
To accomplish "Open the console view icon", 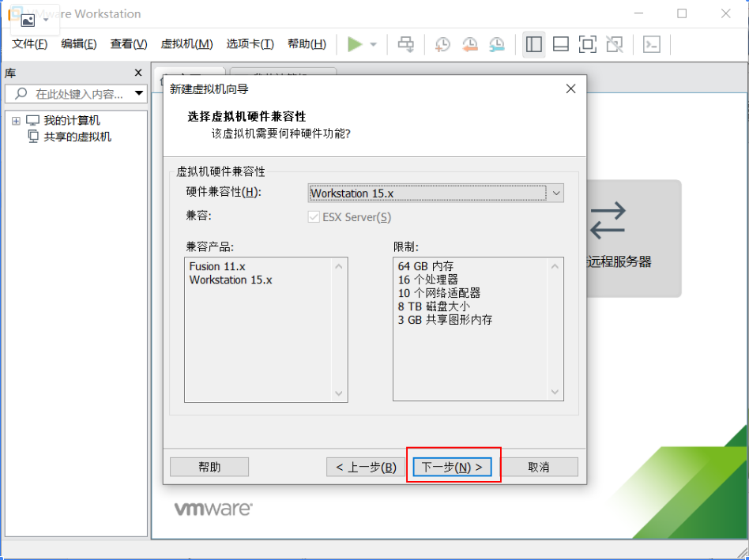I will 652,44.
